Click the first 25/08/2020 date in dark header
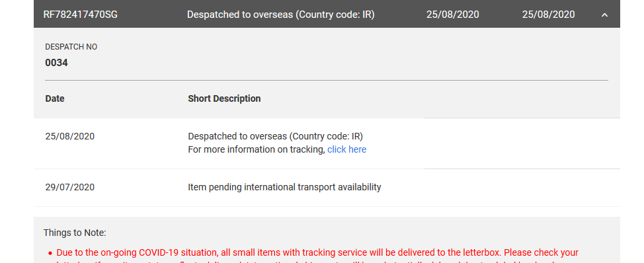 click(x=453, y=15)
